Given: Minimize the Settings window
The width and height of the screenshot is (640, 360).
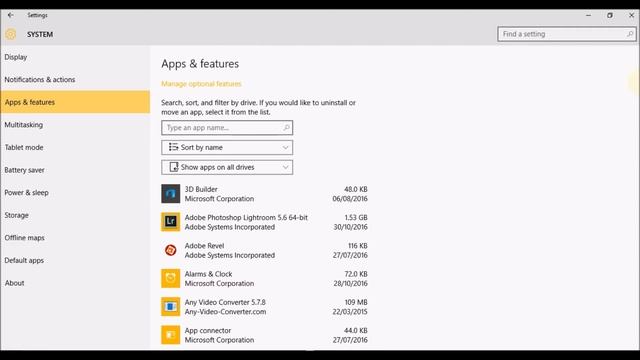Looking at the screenshot, I should 588,15.
